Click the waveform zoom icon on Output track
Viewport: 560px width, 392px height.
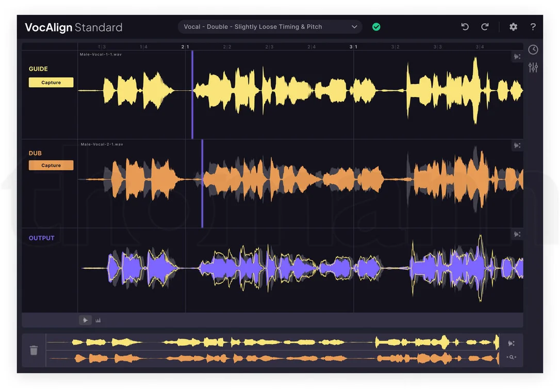[x=517, y=234]
